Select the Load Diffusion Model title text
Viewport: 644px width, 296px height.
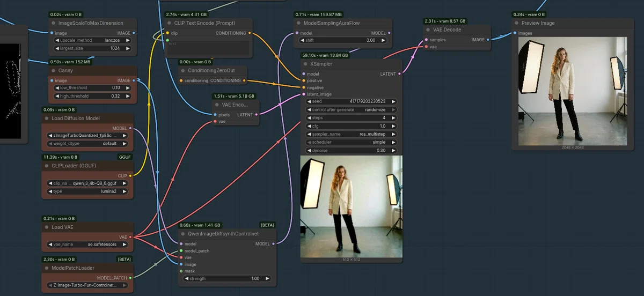coord(76,118)
